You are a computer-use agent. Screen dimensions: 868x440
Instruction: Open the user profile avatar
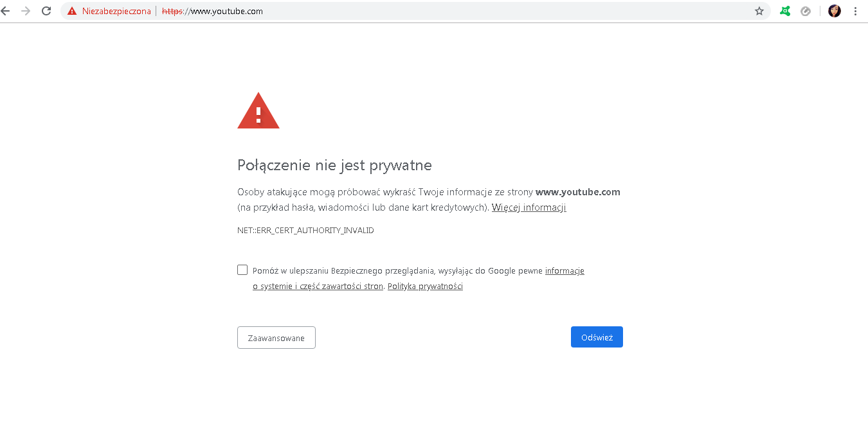click(835, 11)
